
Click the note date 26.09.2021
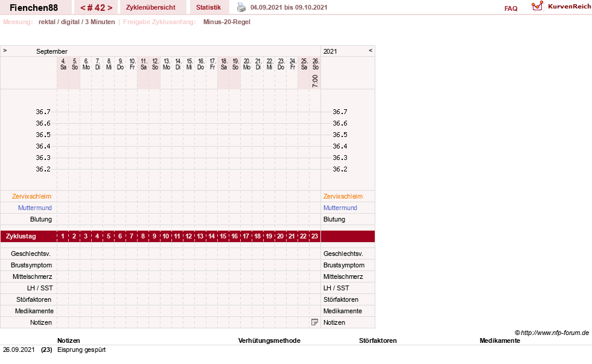[x=19, y=350]
